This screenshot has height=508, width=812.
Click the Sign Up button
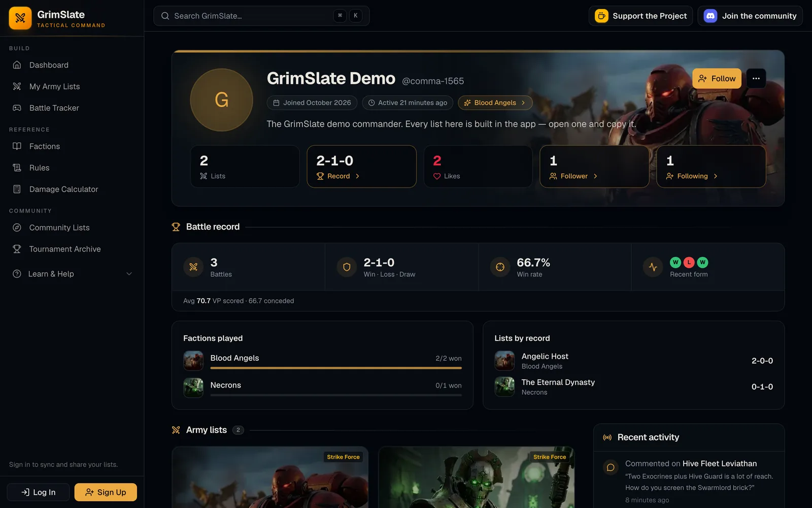[106, 492]
